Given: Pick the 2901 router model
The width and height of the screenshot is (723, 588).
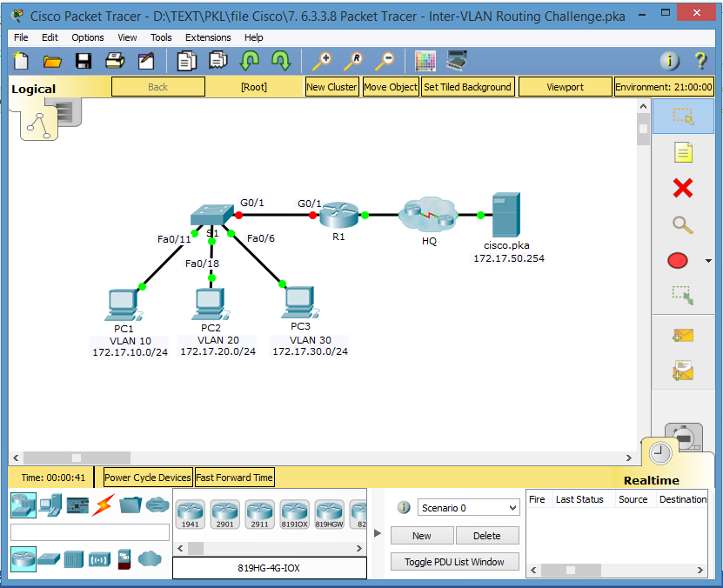Looking at the screenshot, I should click(225, 514).
